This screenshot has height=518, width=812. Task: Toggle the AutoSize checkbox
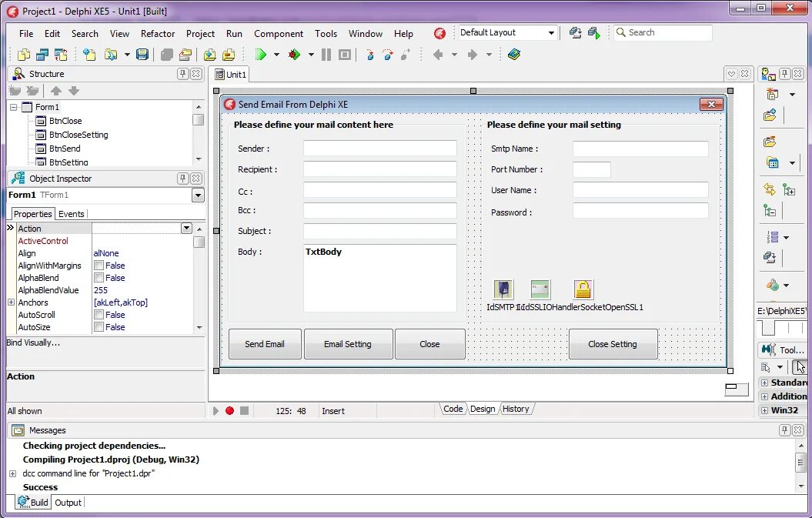pos(99,327)
